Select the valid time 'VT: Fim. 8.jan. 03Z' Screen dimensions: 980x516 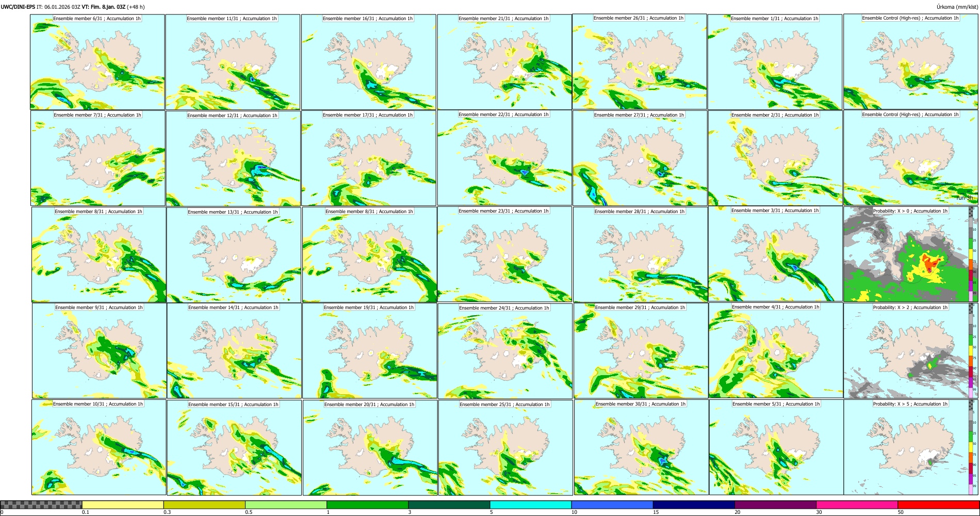point(104,7)
